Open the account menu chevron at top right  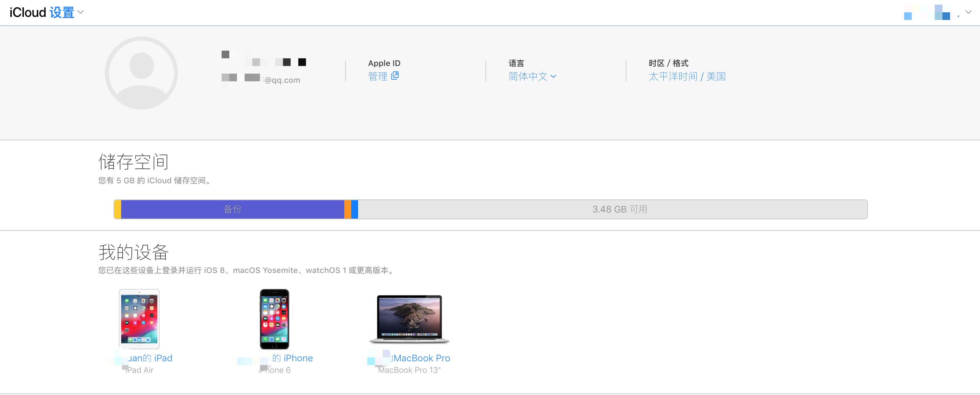click(968, 13)
